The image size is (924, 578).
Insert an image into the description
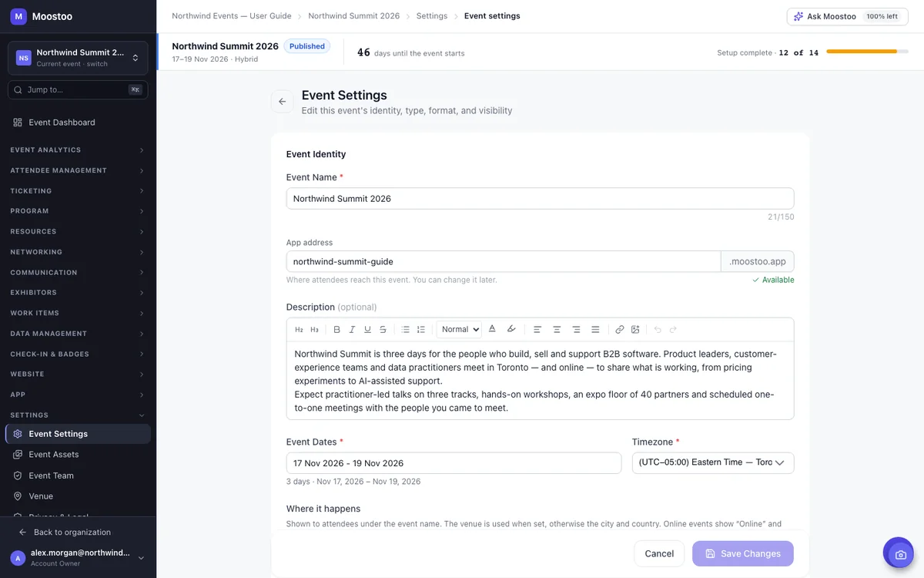click(635, 330)
